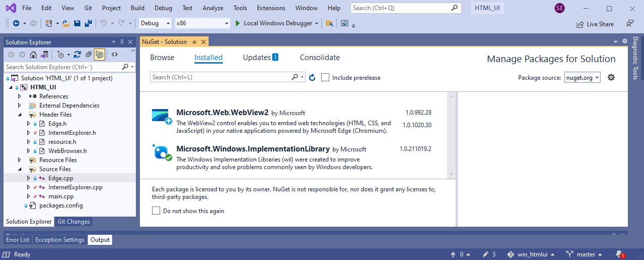Pin the Solution Explorer auto-hide icon
The width and height of the screenshot is (644, 260).
[122, 42]
